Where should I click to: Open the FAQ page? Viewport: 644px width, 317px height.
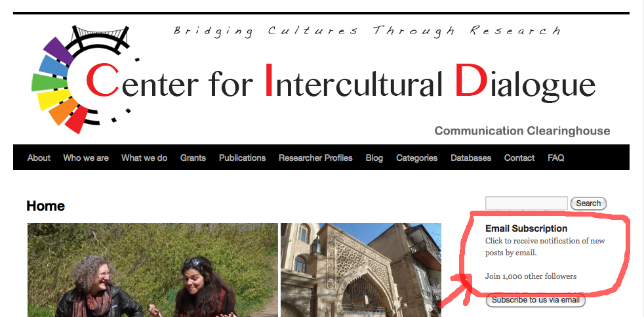(555, 158)
